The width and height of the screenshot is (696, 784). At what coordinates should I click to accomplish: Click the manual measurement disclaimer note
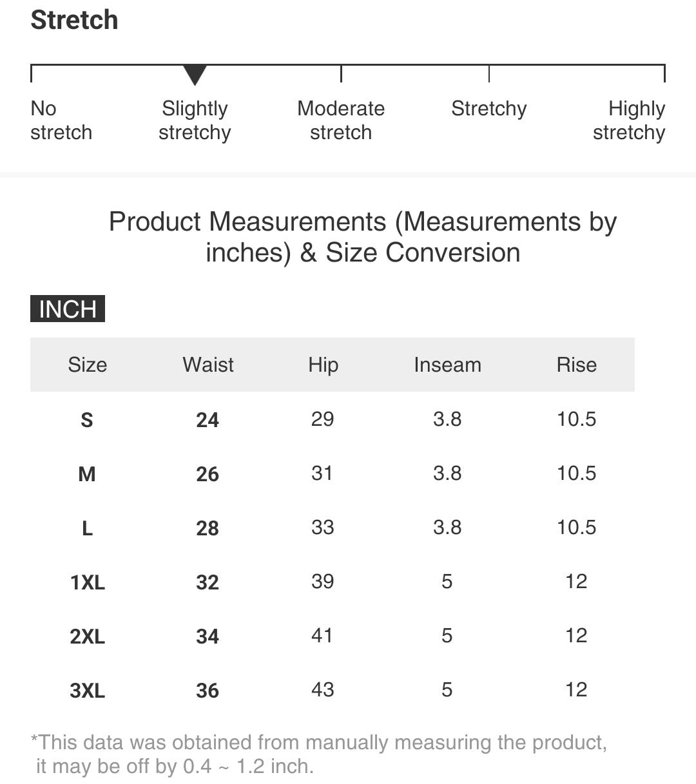[x=319, y=754]
